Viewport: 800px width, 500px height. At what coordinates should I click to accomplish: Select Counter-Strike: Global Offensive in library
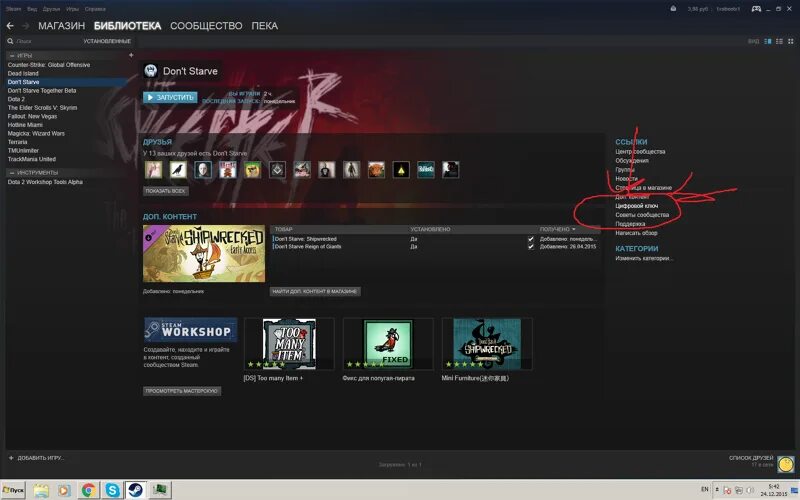(49, 65)
